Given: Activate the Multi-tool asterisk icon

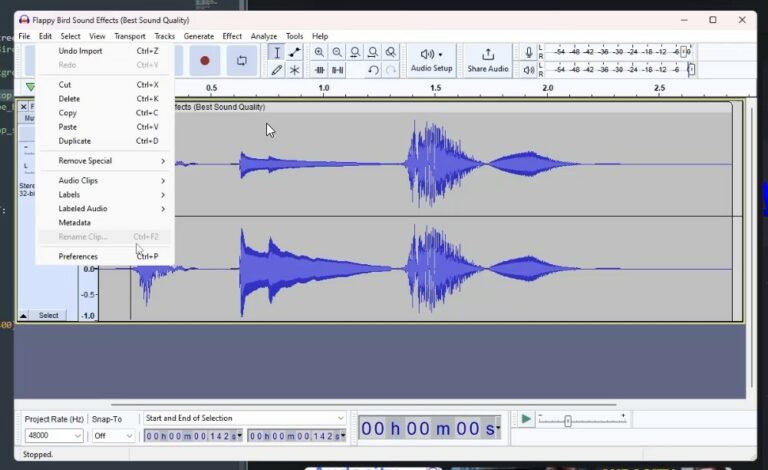Looking at the screenshot, I should (x=294, y=70).
